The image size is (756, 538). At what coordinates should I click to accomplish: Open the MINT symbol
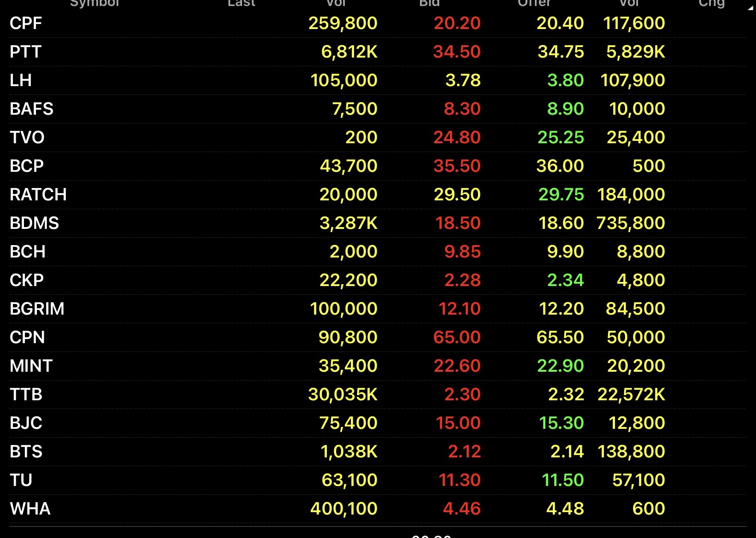pyautogui.click(x=31, y=366)
